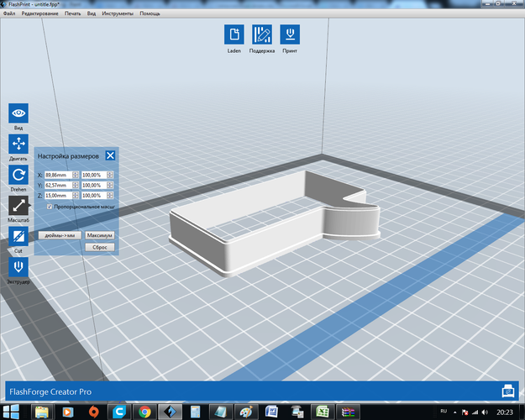The width and height of the screenshot is (525, 420).
Task: Open the Печать menu
Action: 72,13
